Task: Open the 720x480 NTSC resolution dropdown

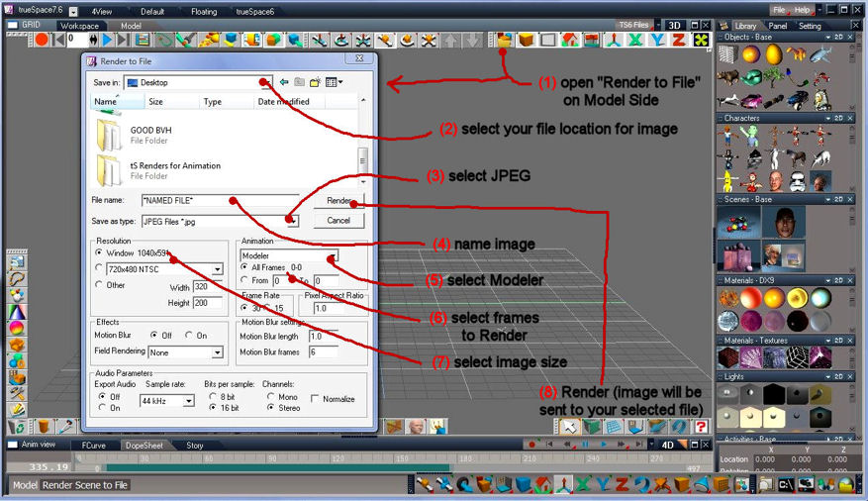Action: click(x=218, y=269)
